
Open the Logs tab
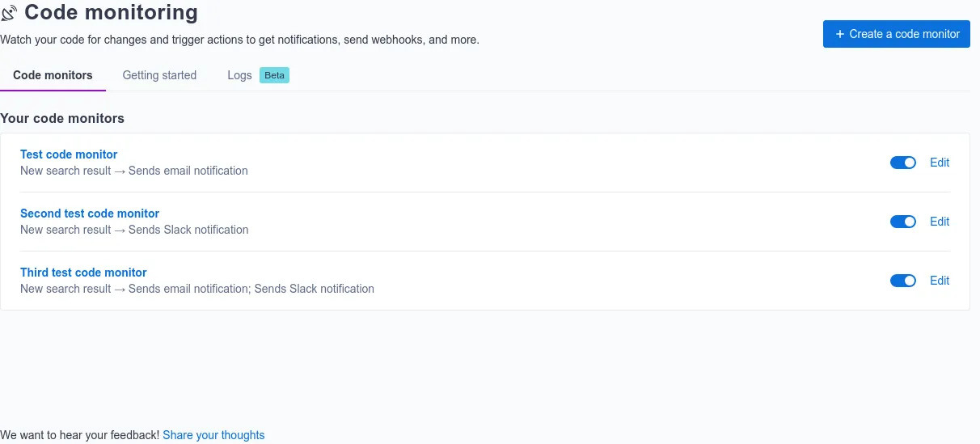coord(240,75)
